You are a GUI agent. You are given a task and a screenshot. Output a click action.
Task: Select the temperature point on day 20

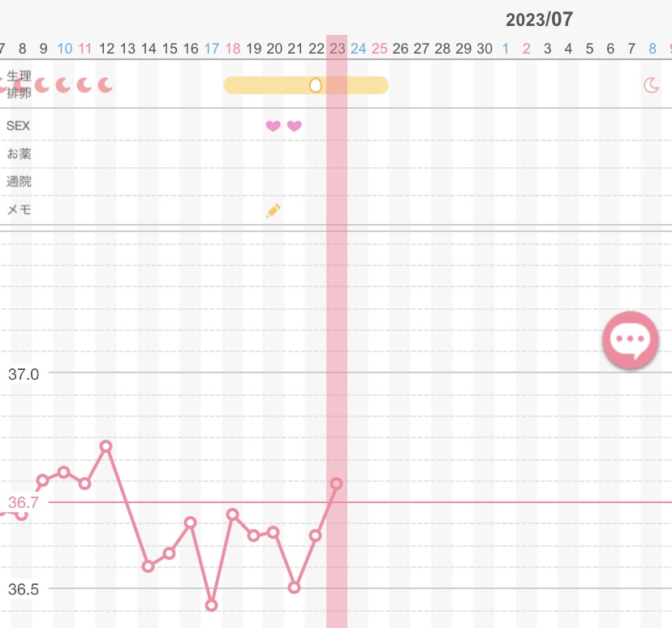(273, 532)
